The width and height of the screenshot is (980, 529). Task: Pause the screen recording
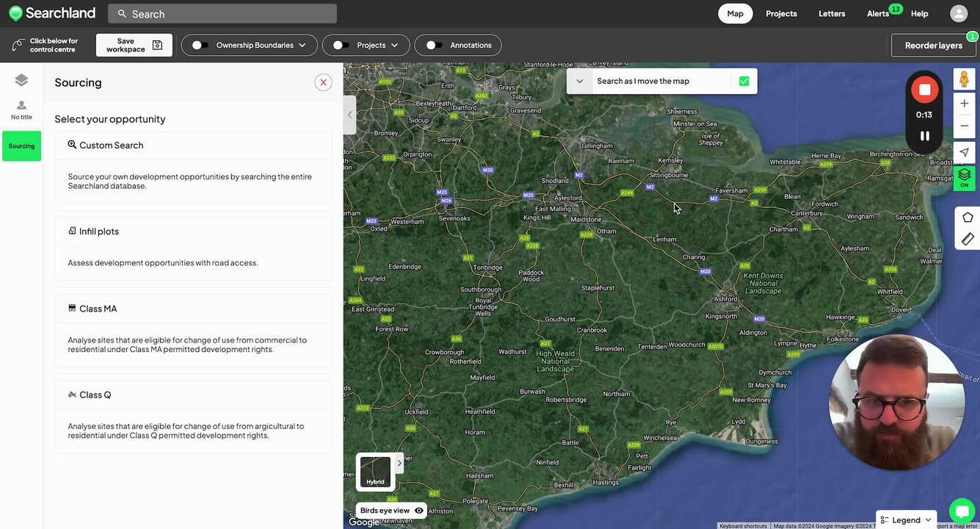924,136
